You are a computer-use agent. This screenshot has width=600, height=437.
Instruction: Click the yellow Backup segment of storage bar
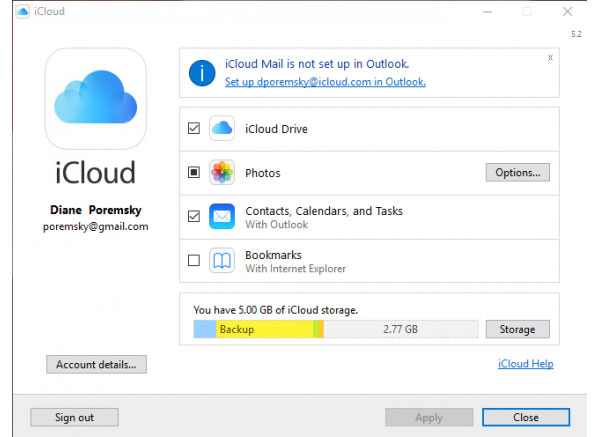264,329
